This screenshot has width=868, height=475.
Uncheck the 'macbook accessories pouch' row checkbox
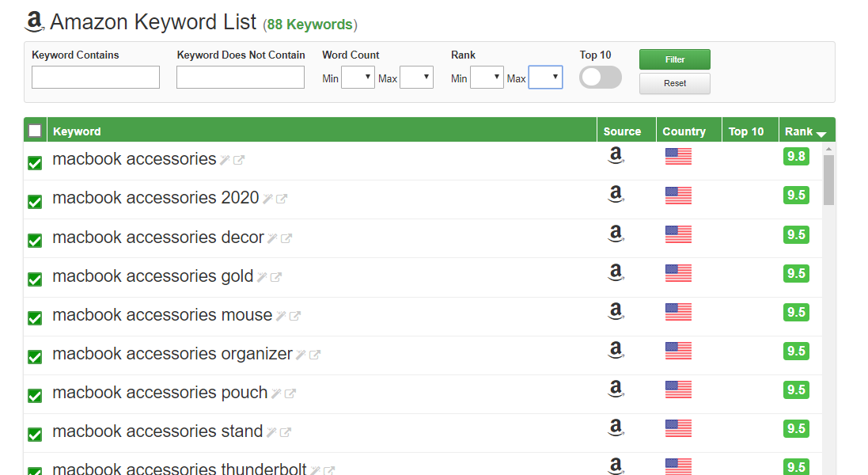point(35,396)
